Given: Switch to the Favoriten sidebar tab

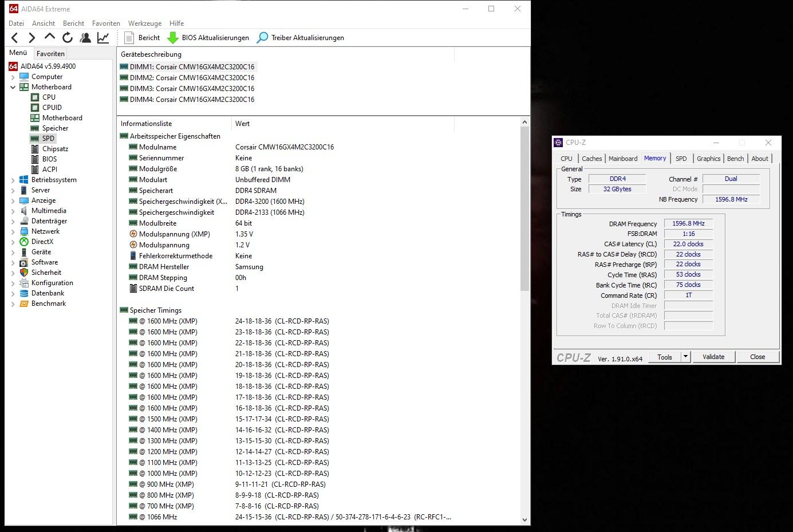Looking at the screenshot, I should point(50,53).
